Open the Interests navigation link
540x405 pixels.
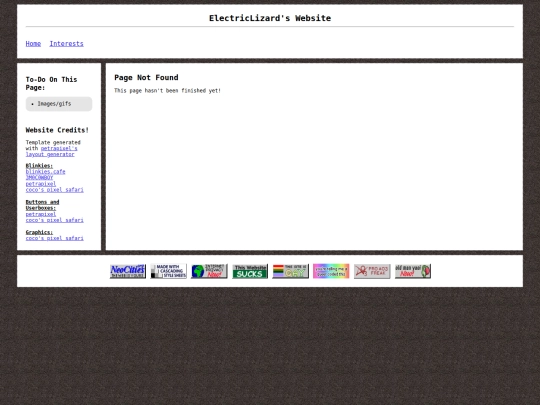66,44
